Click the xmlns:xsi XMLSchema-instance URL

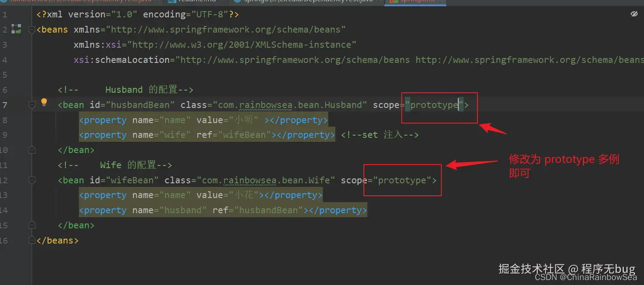point(242,45)
